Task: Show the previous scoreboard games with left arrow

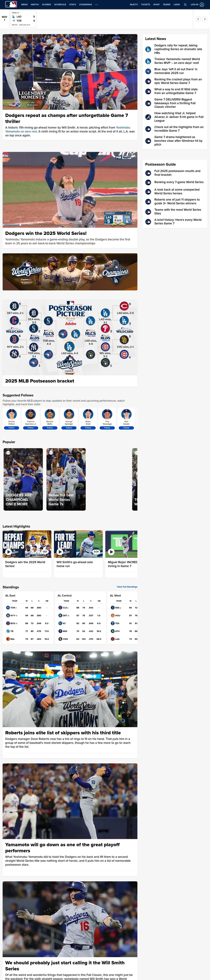Action: point(198,19)
